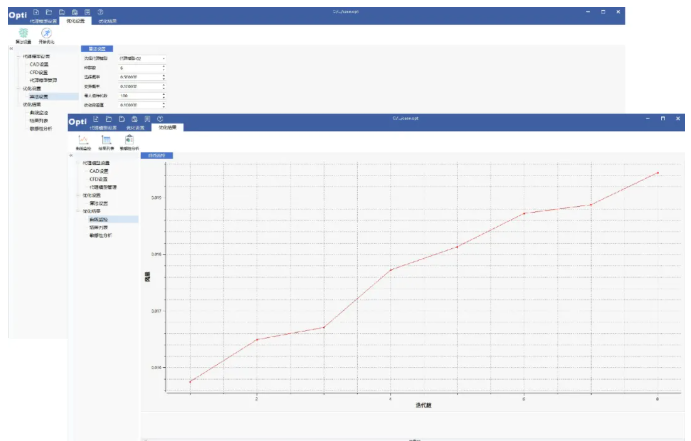Click the help icon in back window title bar
The image size is (691, 441).
pyautogui.click(x=100, y=12)
